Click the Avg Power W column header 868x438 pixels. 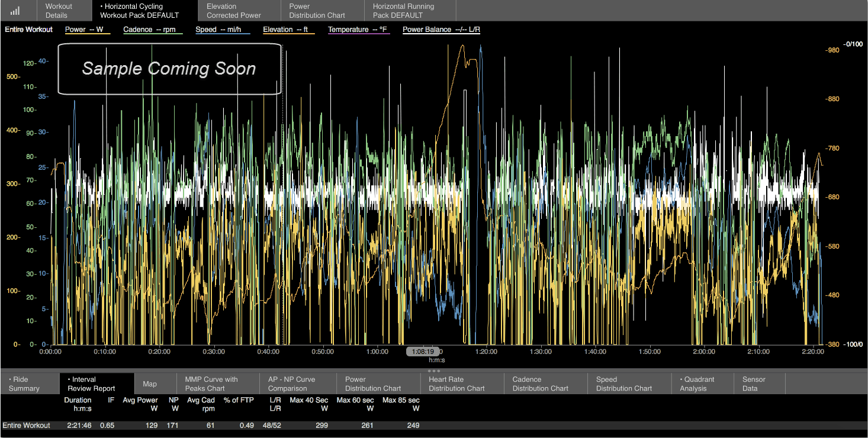tap(140, 404)
